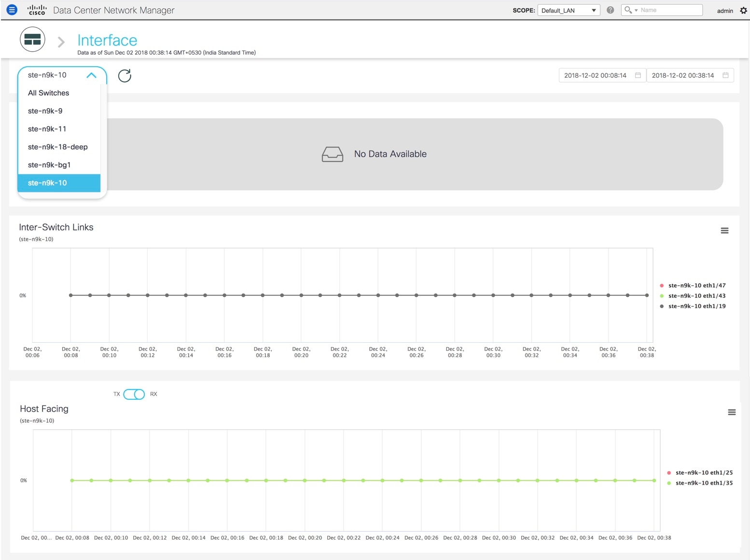Click the search magnifier icon
This screenshot has width=750, height=560.
[628, 10]
